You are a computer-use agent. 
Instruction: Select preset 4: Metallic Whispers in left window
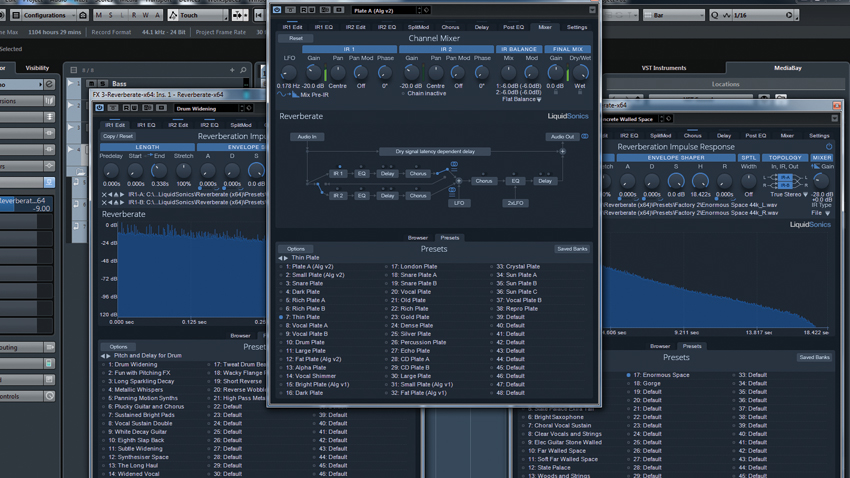(138, 390)
